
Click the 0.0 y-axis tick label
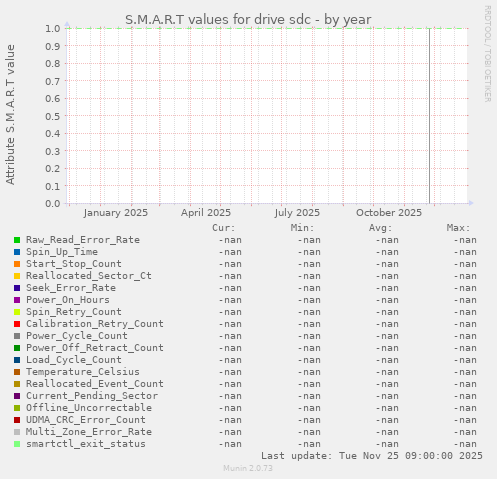[x=53, y=203]
